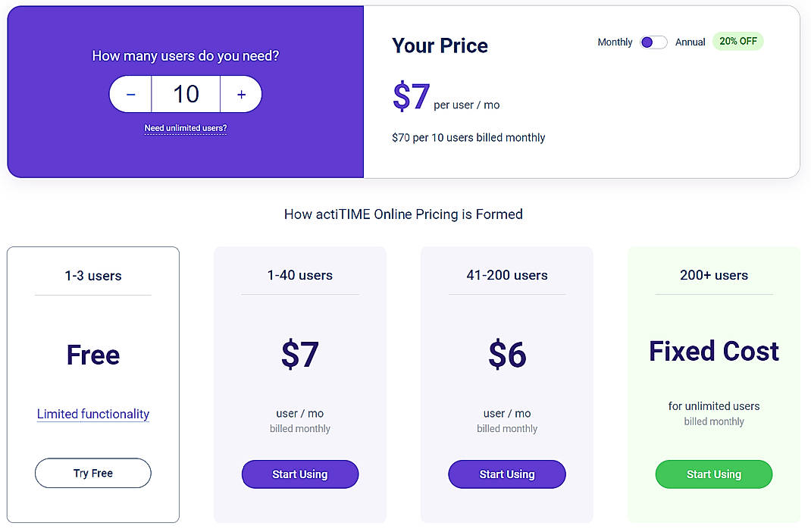Click the green Start Using button for 200+ users
This screenshot has width=811, height=532.
[713, 474]
